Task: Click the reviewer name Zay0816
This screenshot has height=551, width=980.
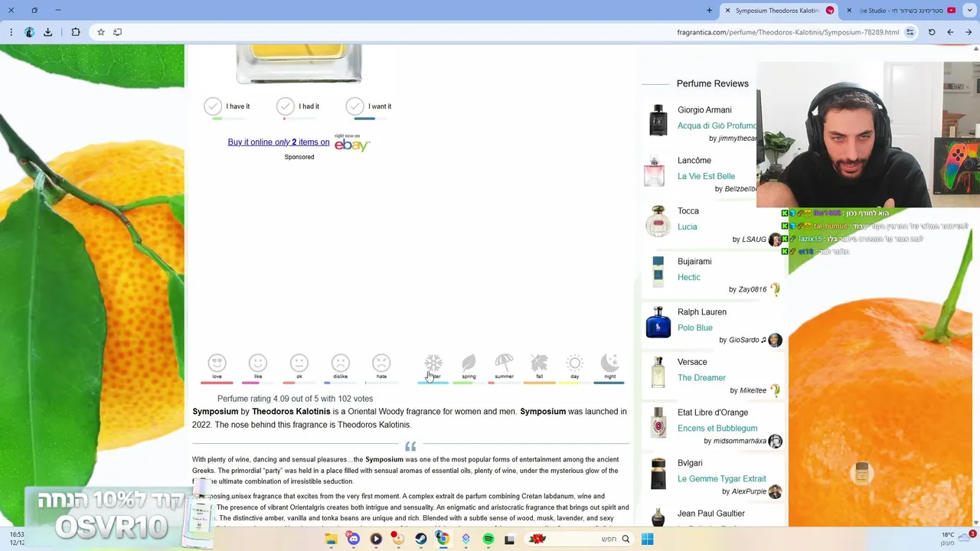Action: click(x=752, y=290)
